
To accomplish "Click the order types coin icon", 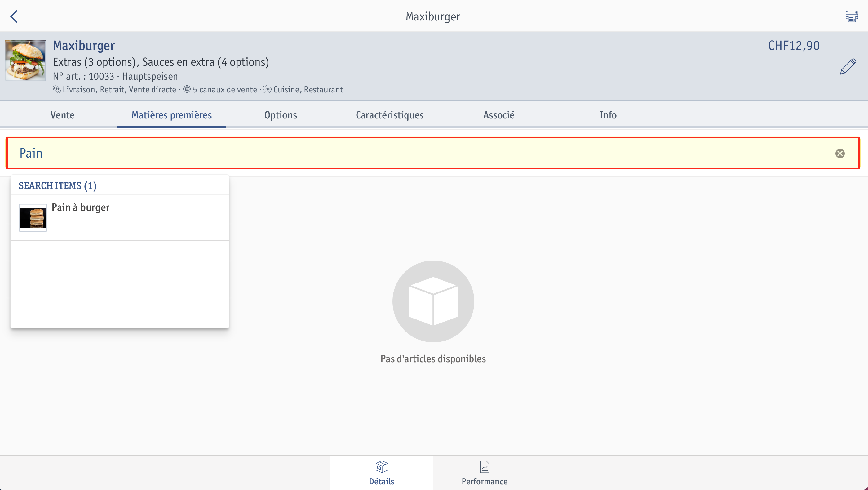I will [x=57, y=89].
